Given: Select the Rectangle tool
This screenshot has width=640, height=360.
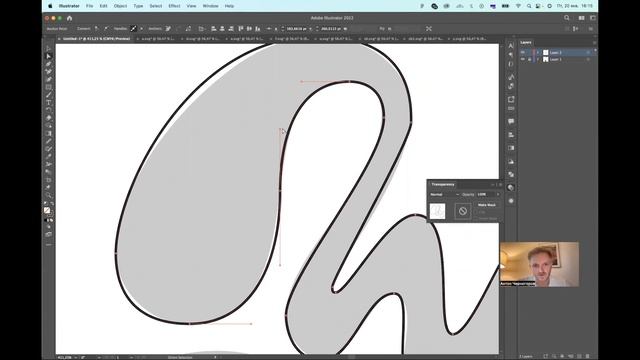Looking at the screenshot, I should pyautogui.click(x=49, y=87).
